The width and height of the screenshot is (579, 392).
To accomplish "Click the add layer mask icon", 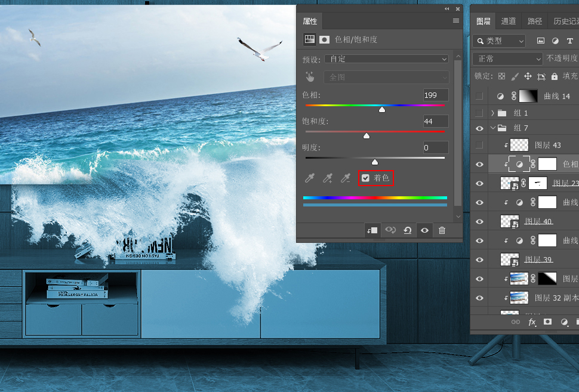I will [548, 322].
